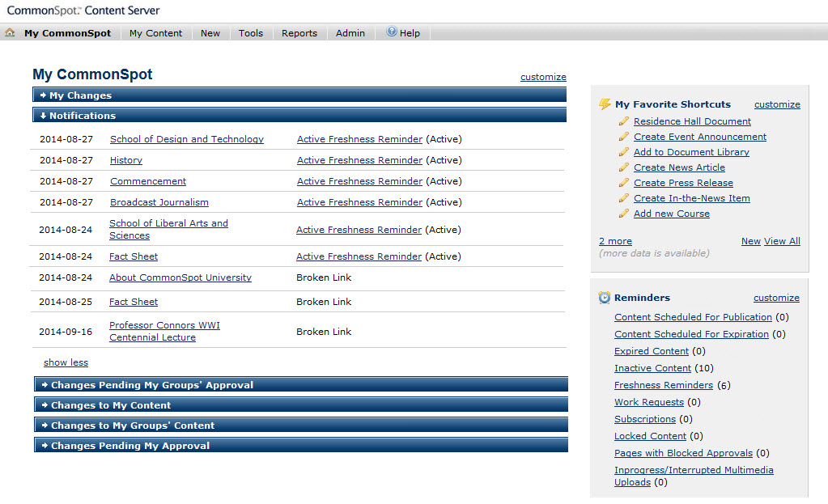Open Add new Course shortcut
This screenshot has height=504, width=828.
672,214
